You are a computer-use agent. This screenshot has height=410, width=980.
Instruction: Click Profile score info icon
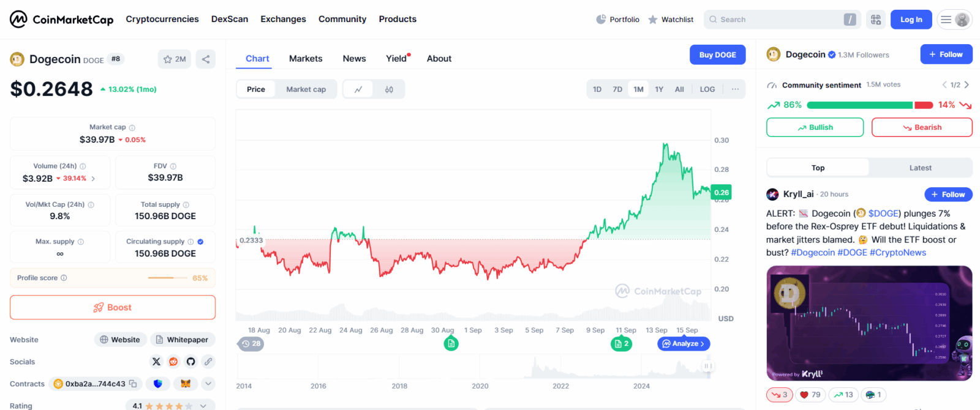[x=64, y=278]
